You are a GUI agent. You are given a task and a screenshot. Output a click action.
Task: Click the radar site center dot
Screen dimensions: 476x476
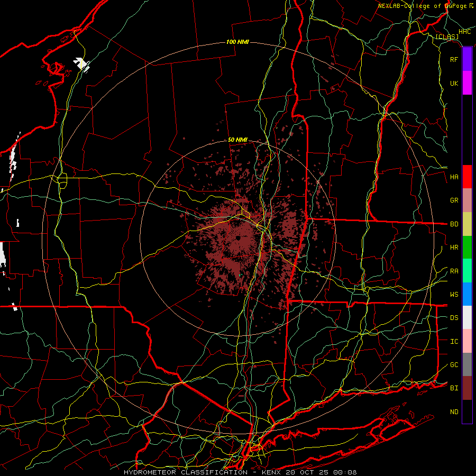[239, 238]
